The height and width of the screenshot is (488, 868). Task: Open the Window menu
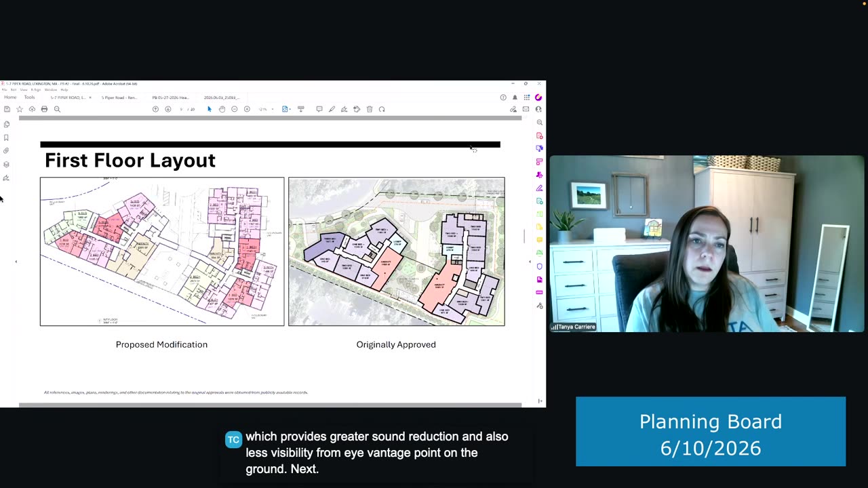click(x=50, y=89)
